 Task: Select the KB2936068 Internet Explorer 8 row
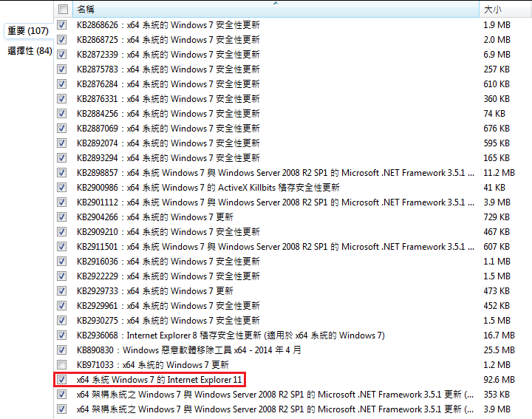tap(293, 335)
